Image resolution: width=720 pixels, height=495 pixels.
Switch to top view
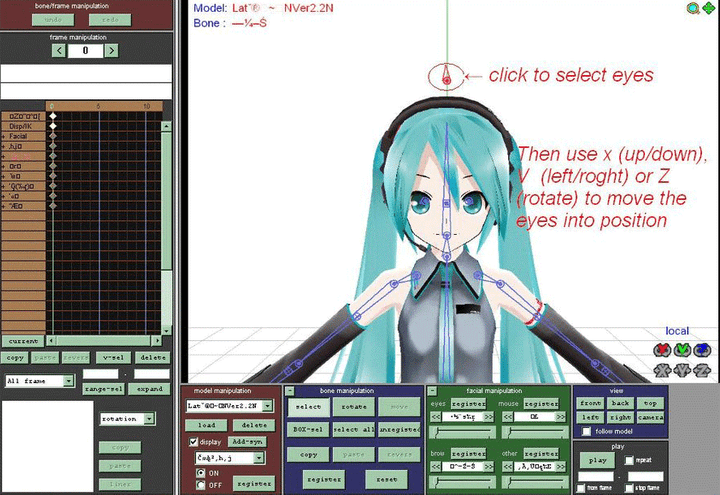coord(650,403)
